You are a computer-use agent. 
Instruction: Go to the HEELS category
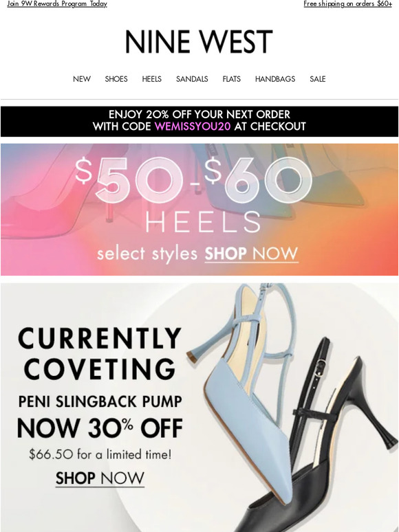pyautogui.click(x=152, y=79)
